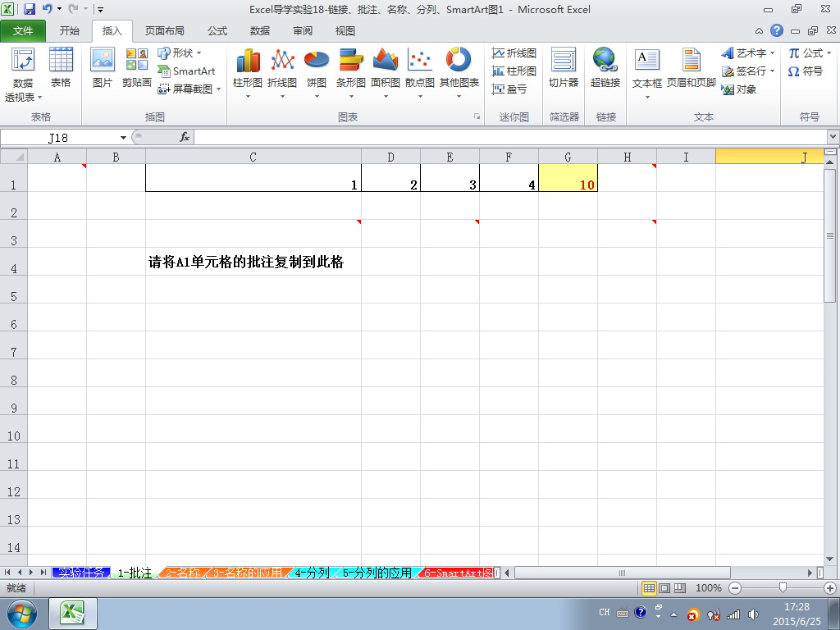Open the 公式 equation dropdown
Image resolution: width=840 pixels, height=630 pixels.
pos(810,53)
